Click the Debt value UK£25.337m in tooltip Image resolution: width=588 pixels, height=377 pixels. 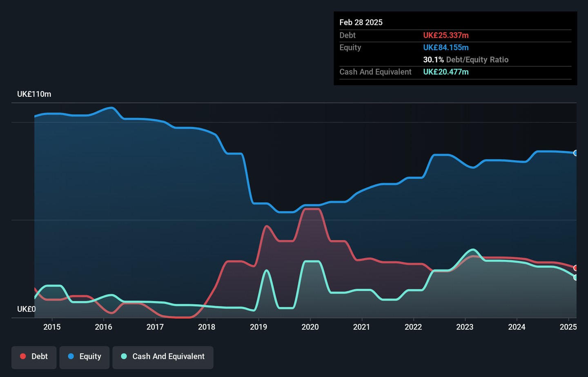point(446,35)
